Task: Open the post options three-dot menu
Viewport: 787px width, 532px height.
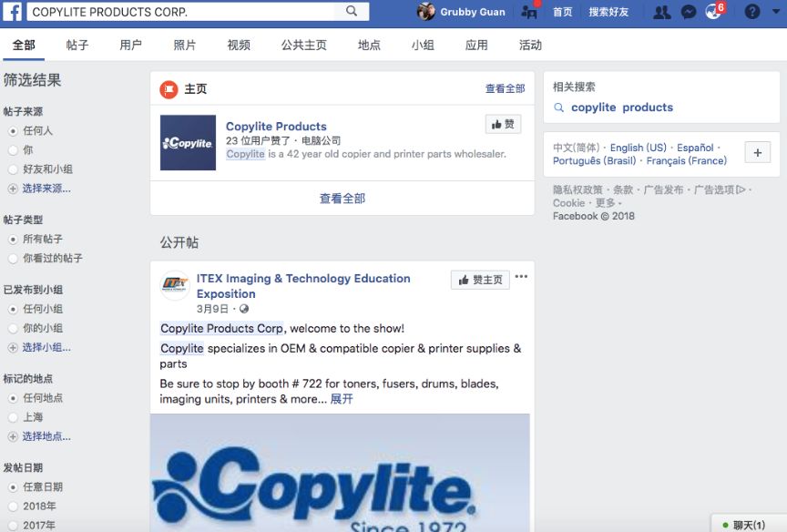Action: tap(521, 276)
